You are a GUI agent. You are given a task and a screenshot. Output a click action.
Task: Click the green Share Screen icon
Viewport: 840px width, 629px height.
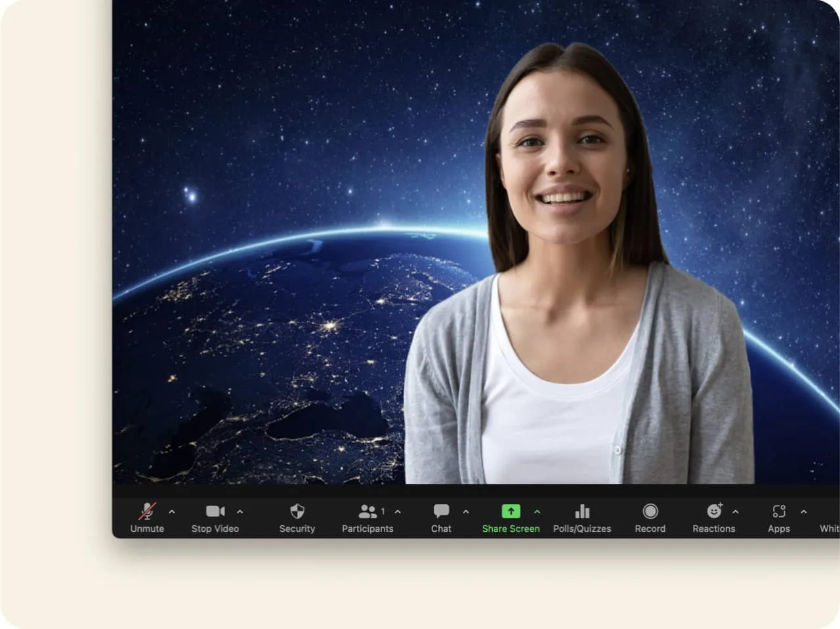[511, 511]
